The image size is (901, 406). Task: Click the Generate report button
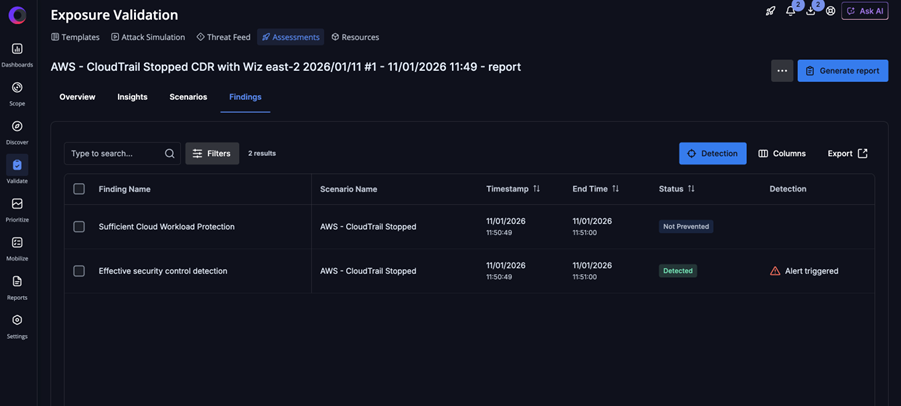[842, 71]
